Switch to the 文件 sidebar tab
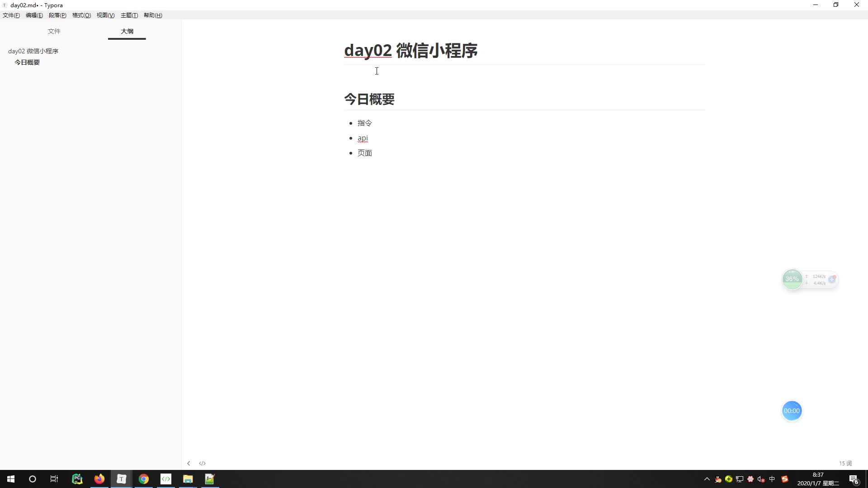This screenshot has height=488, width=868. click(x=54, y=31)
